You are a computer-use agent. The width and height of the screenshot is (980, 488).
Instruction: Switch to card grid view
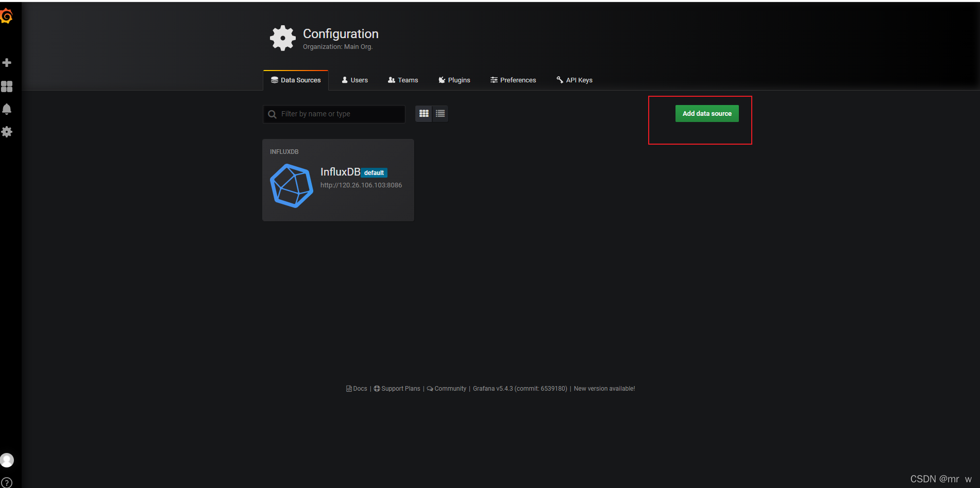tap(424, 114)
